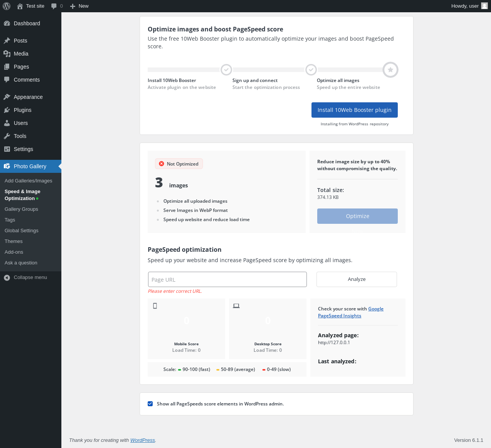Viewport: 491px width, 448px height.
Task: Click the Mobile Score phone icon
Action: pos(155,306)
